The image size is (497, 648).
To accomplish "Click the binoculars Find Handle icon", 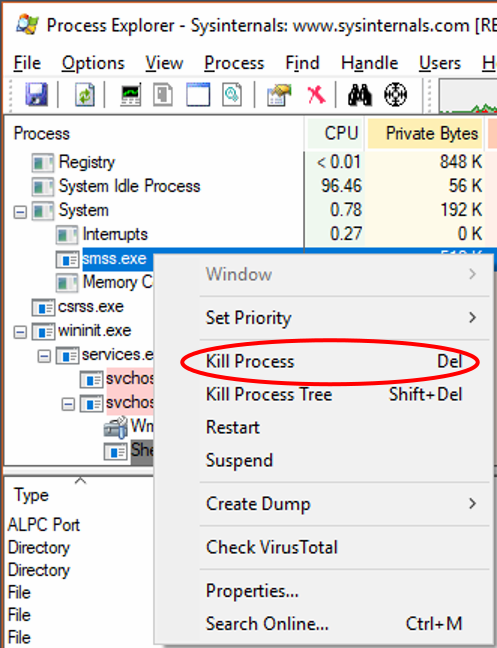I will pos(359,95).
